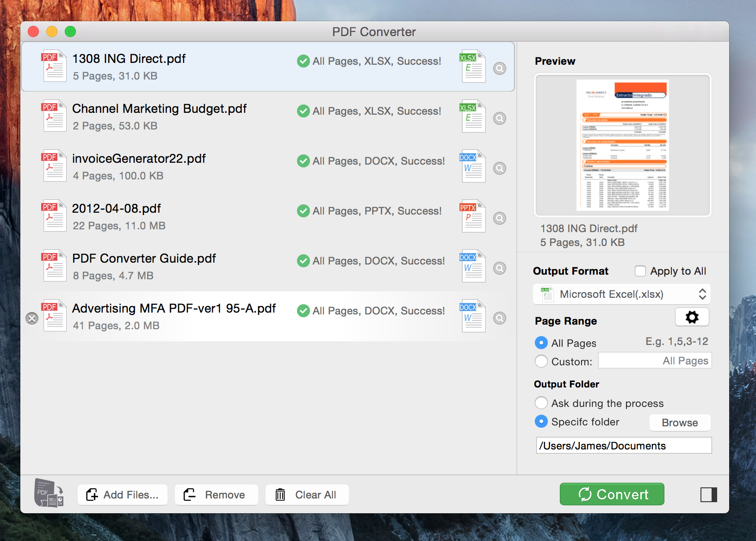Click PDF icon of 2012-04-08.pdf
This screenshot has width=756, height=541.
point(54,216)
